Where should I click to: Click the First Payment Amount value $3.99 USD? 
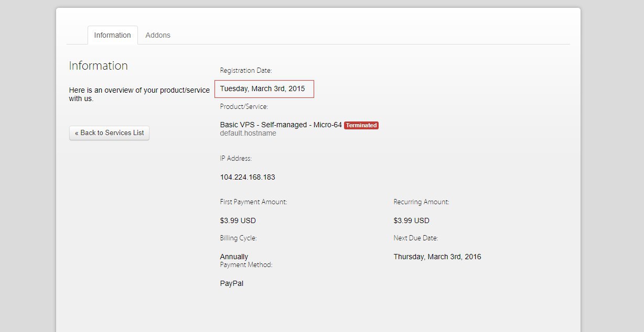pos(238,220)
